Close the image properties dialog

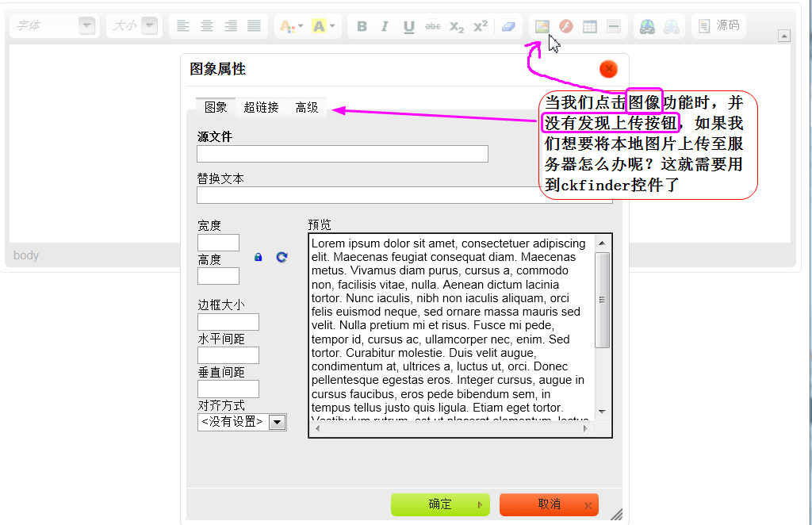pyautogui.click(x=608, y=69)
